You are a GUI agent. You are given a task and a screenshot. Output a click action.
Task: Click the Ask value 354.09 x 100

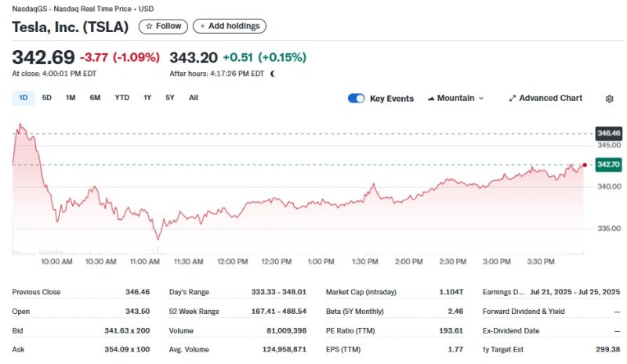click(127, 350)
